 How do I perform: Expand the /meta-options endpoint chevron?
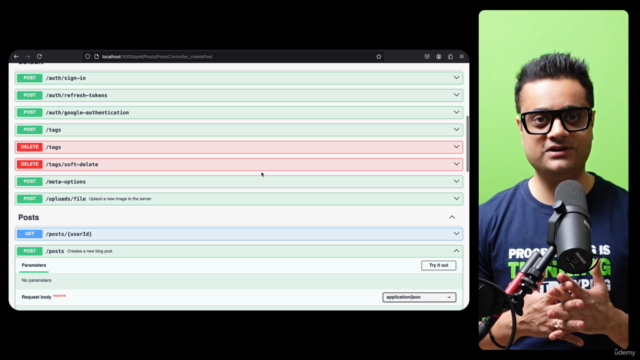point(456,181)
